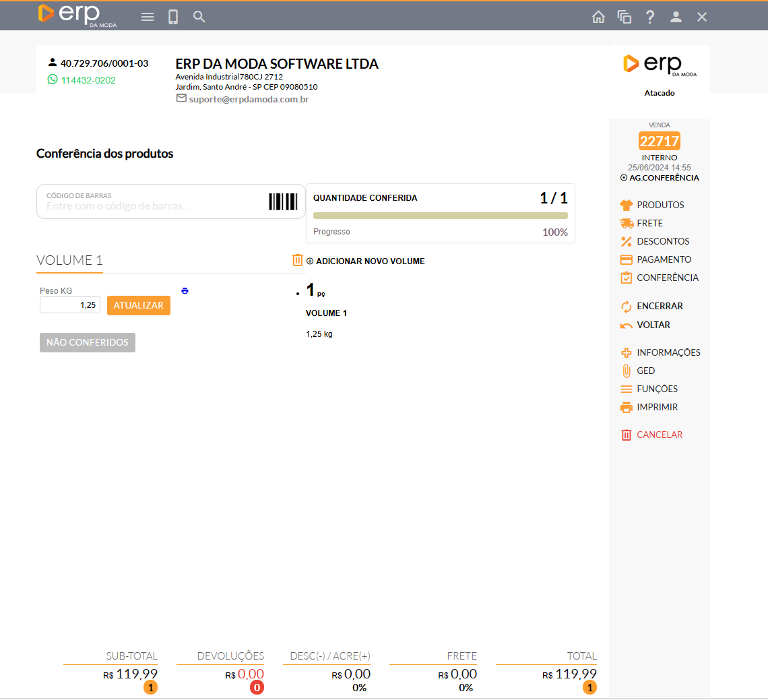768x700 pixels.
Task: Select the VOLUME 1 tab
Action: point(69,261)
